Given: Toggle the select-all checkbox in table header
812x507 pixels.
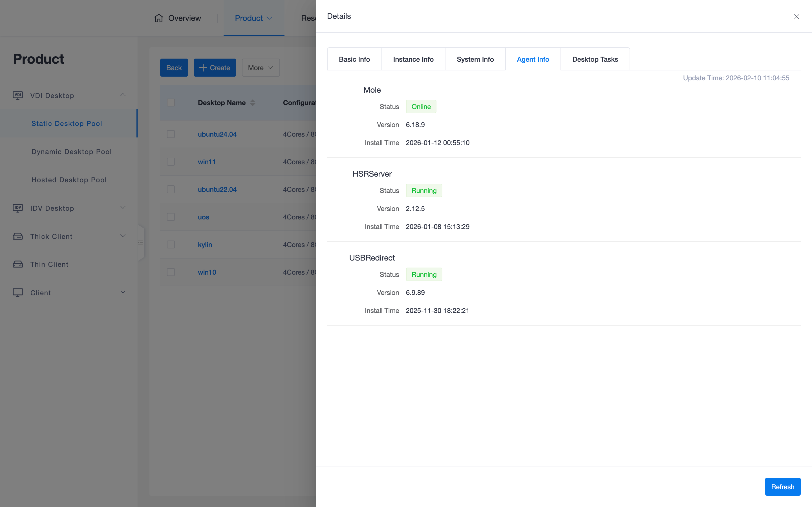Looking at the screenshot, I should 171,103.
